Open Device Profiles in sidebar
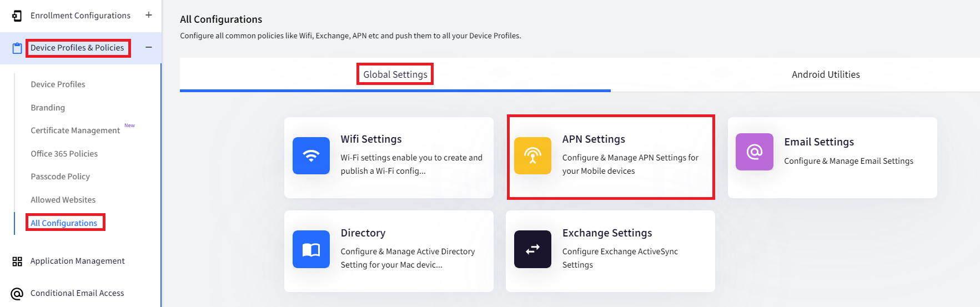This screenshot has width=980, height=307. coord(58,84)
